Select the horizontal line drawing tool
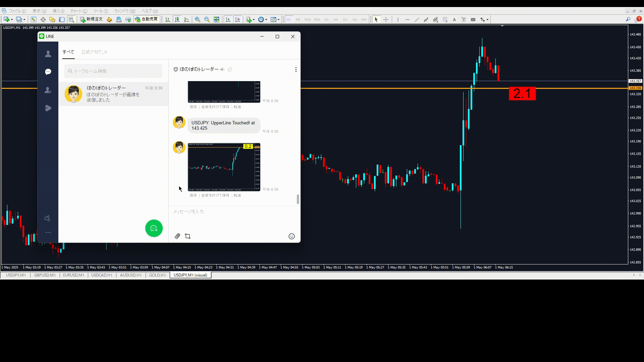The height and width of the screenshot is (362, 644). [x=407, y=19]
